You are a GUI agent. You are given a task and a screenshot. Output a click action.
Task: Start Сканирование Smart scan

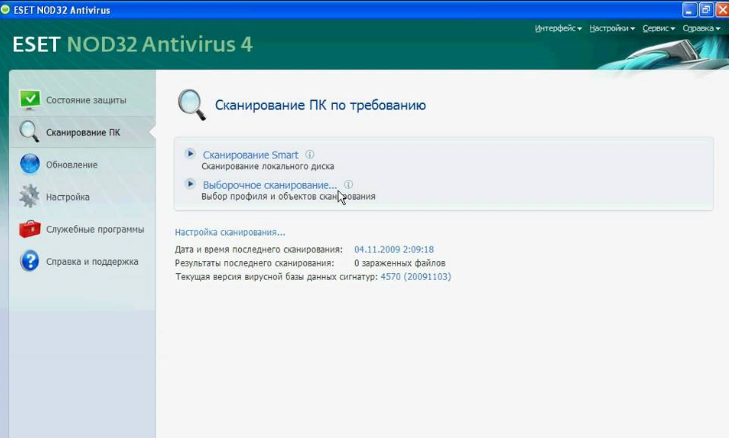click(251, 155)
